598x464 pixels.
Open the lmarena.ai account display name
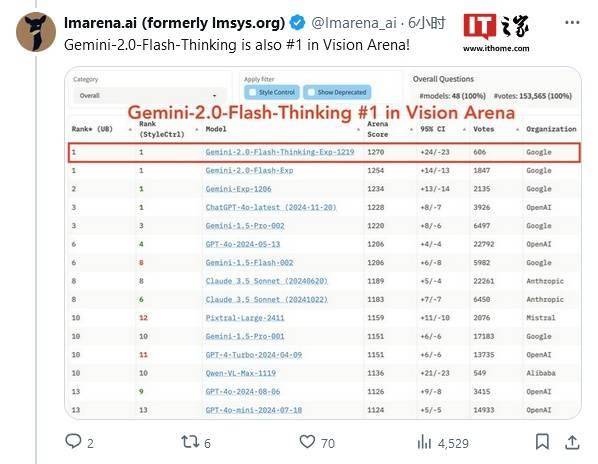point(175,23)
